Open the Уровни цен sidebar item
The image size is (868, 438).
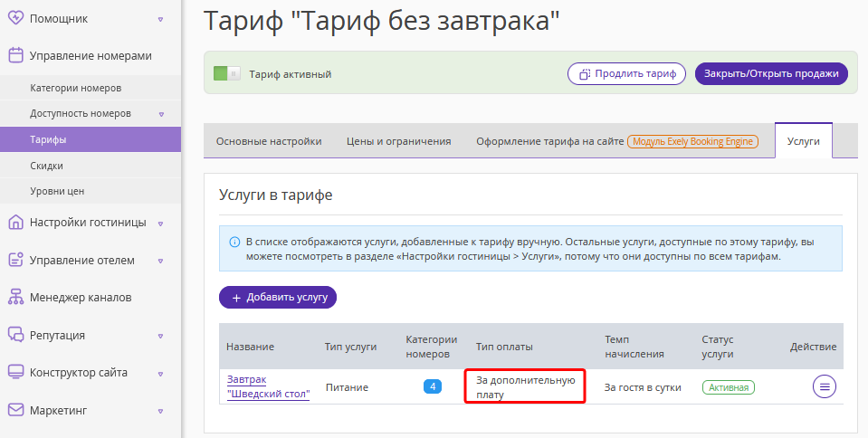[91, 191]
